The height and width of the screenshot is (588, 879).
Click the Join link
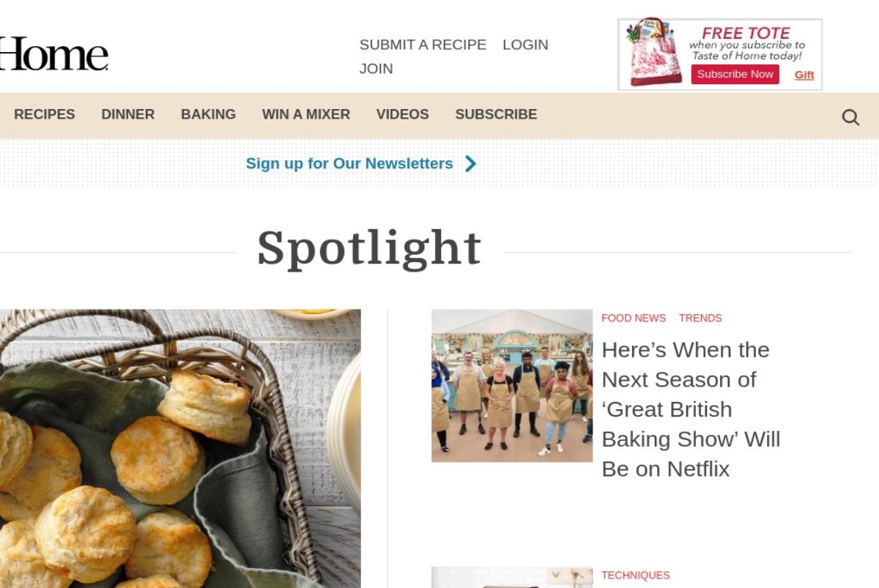376,69
